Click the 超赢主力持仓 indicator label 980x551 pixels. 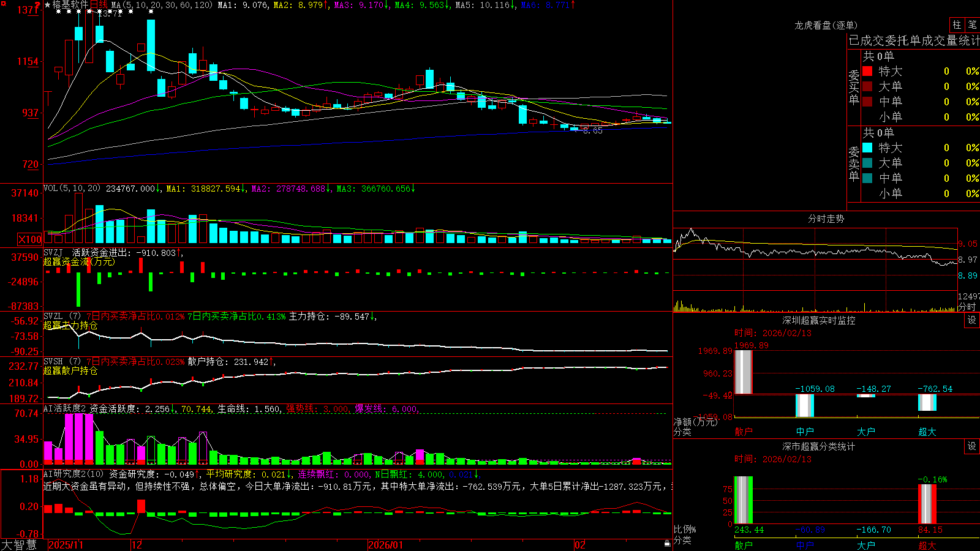tap(70, 326)
